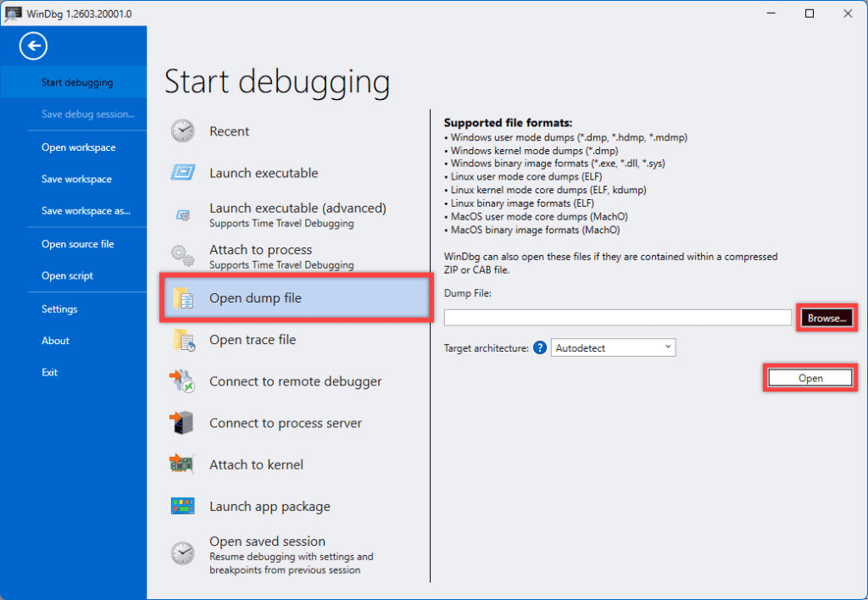This screenshot has height=600, width=868.
Task: Click into the Dump File path field
Action: tap(618, 318)
